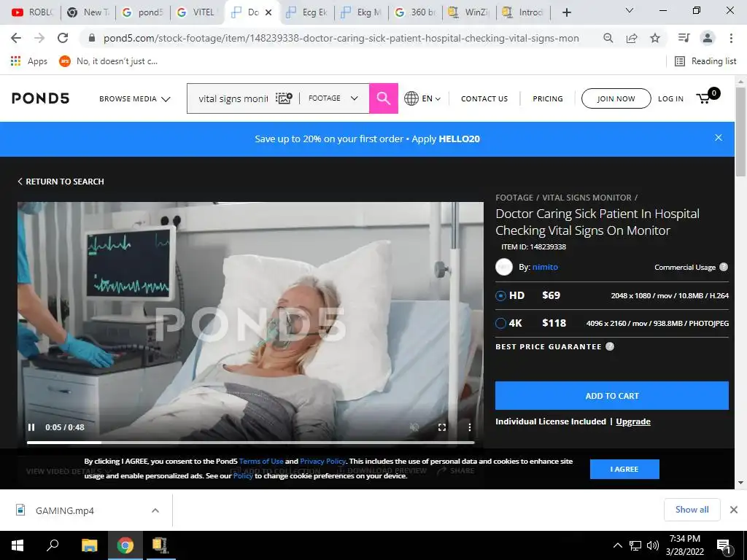
Task: Click Add to Cart
Action: tap(612, 395)
